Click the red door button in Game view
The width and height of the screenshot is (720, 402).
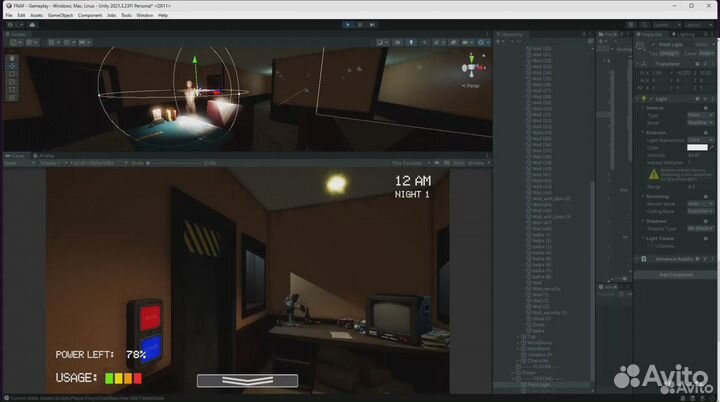[149, 317]
